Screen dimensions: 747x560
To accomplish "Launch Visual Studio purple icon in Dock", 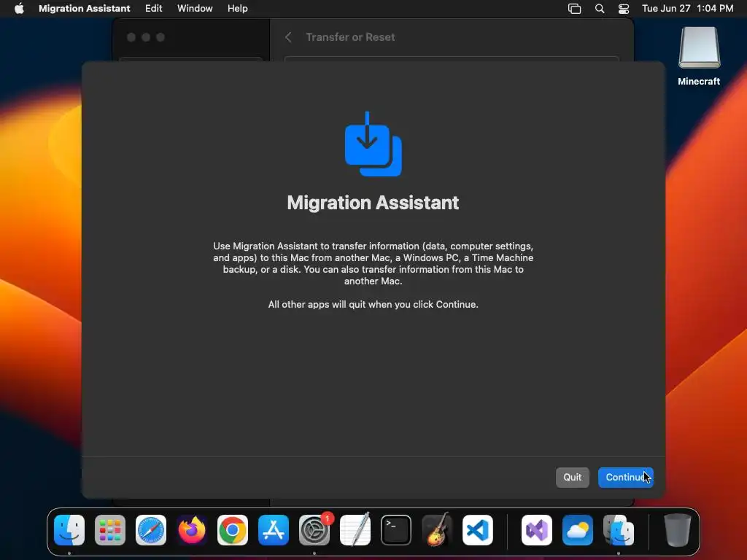I will pyautogui.click(x=537, y=530).
